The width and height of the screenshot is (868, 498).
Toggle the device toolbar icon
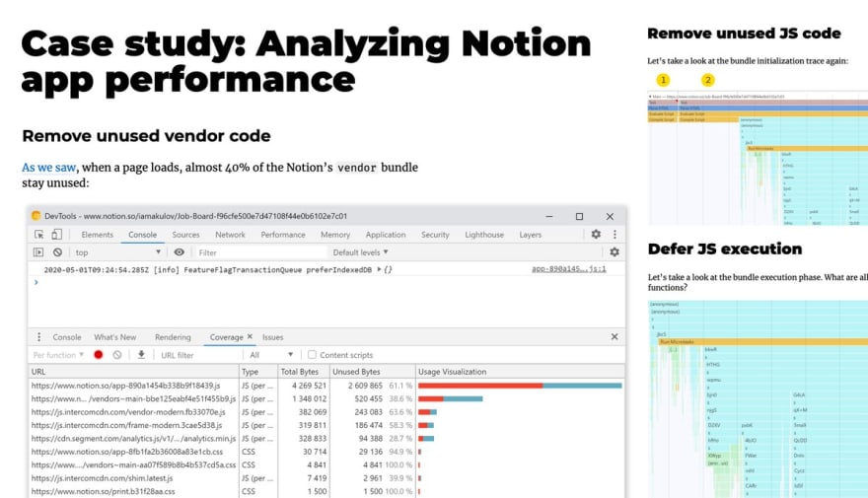pyautogui.click(x=56, y=235)
